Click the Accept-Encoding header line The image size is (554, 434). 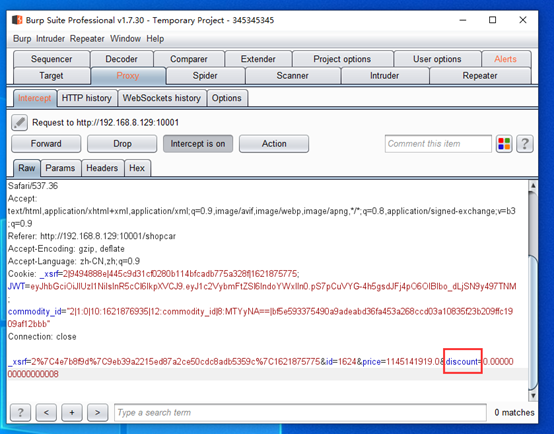coord(66,248)
